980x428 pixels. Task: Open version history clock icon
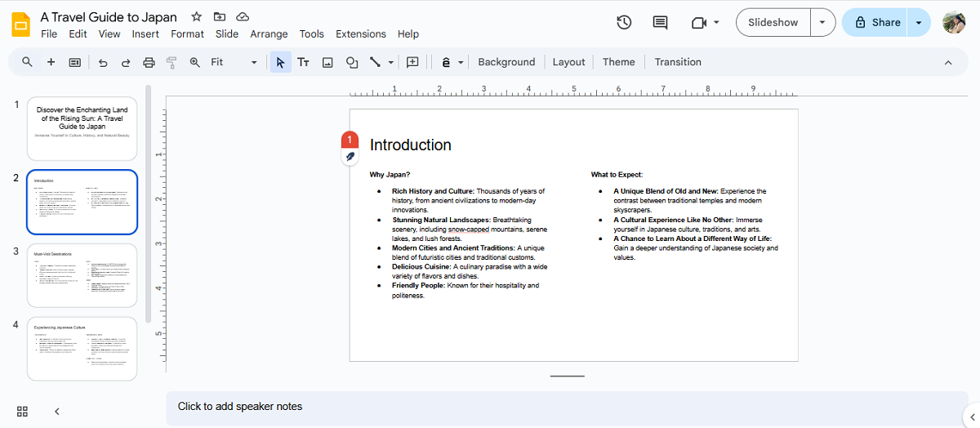pyautogui.click(x=624, y=23)
